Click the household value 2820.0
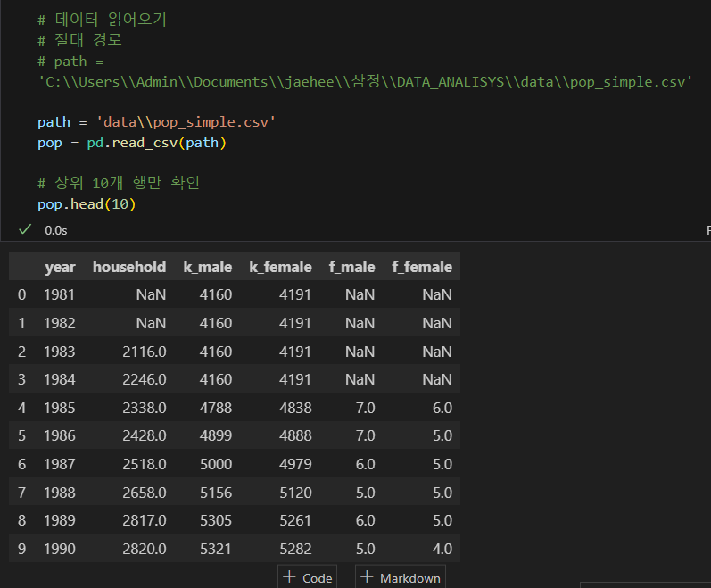 [145, 549]
